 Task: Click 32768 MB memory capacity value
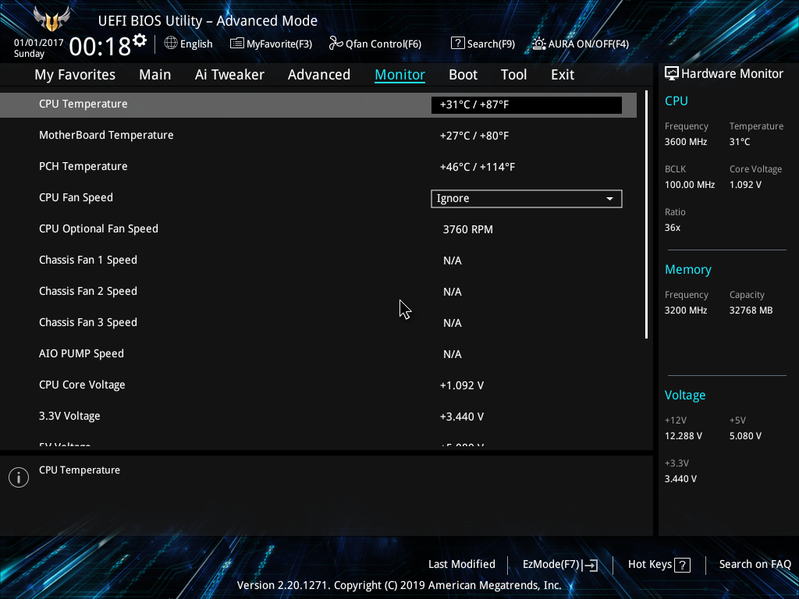(751, 310)
